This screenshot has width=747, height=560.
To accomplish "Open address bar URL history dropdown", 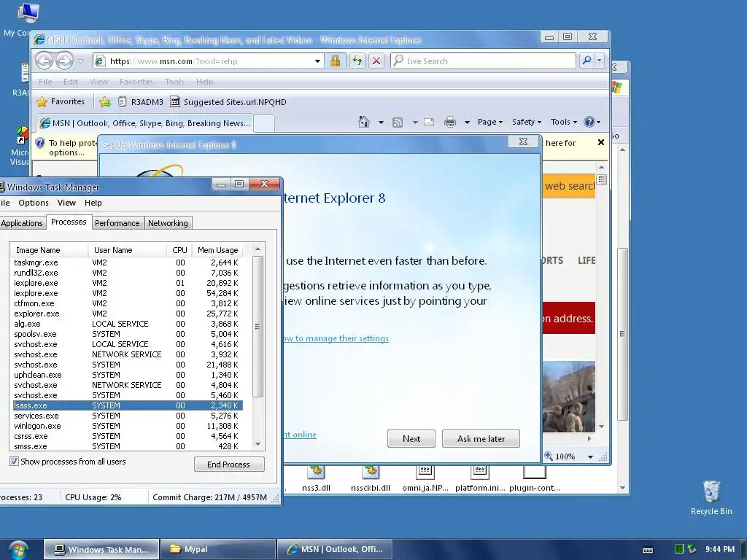I will pyautogui.click(x=317, y=61).
